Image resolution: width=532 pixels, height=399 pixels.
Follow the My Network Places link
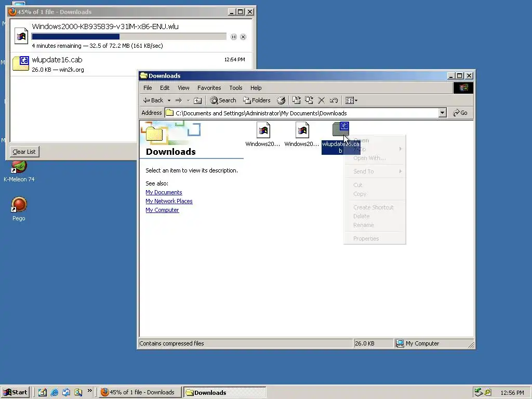169,201
